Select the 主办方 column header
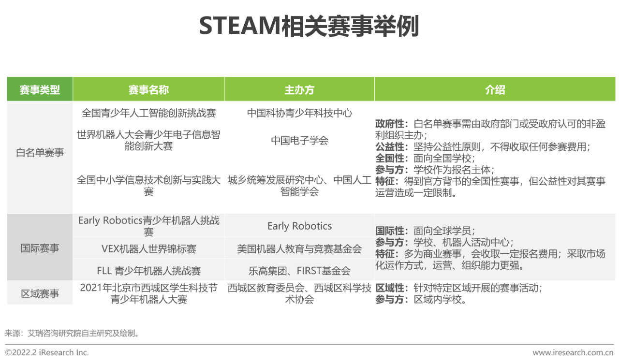The height and width of the screenshot is (364, 619). (299, 89)
